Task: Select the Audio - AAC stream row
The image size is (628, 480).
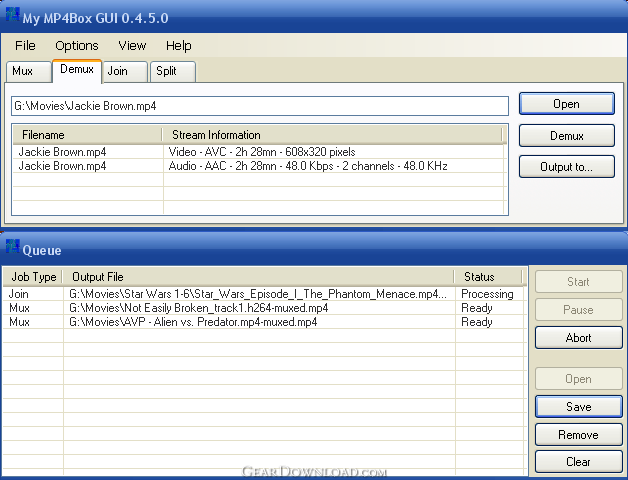Action: (x=259, y=166)
